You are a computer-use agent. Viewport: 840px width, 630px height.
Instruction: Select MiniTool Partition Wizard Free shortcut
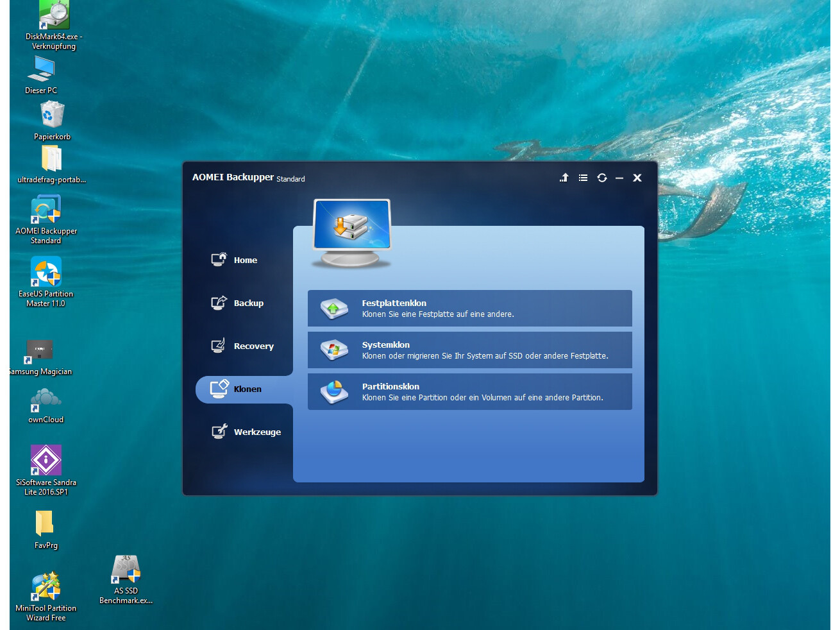tap(46, 597)
